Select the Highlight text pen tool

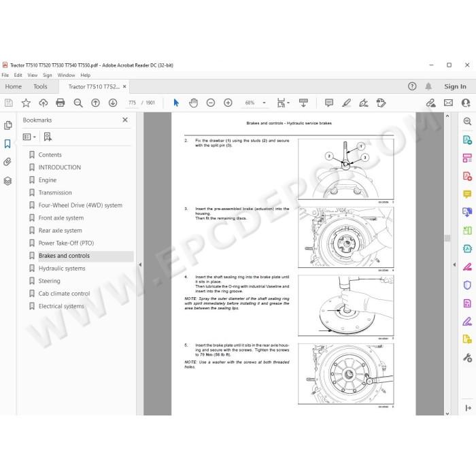(x=346, y=103)
